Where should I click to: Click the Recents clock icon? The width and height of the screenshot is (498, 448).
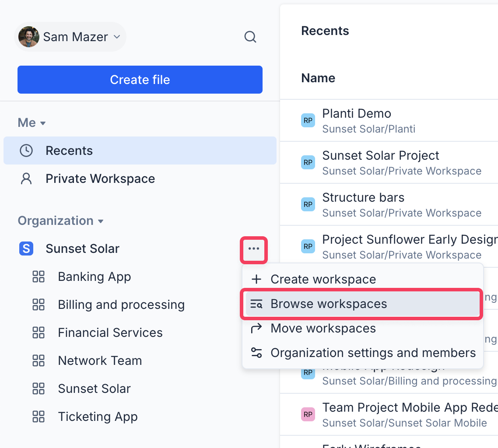click(x=26, y=151)
